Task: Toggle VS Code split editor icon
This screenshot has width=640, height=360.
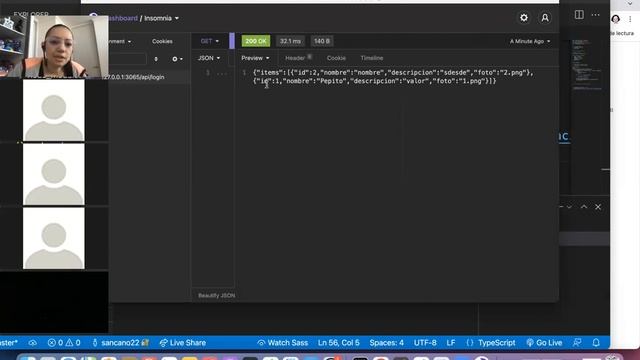Action: 579,15
